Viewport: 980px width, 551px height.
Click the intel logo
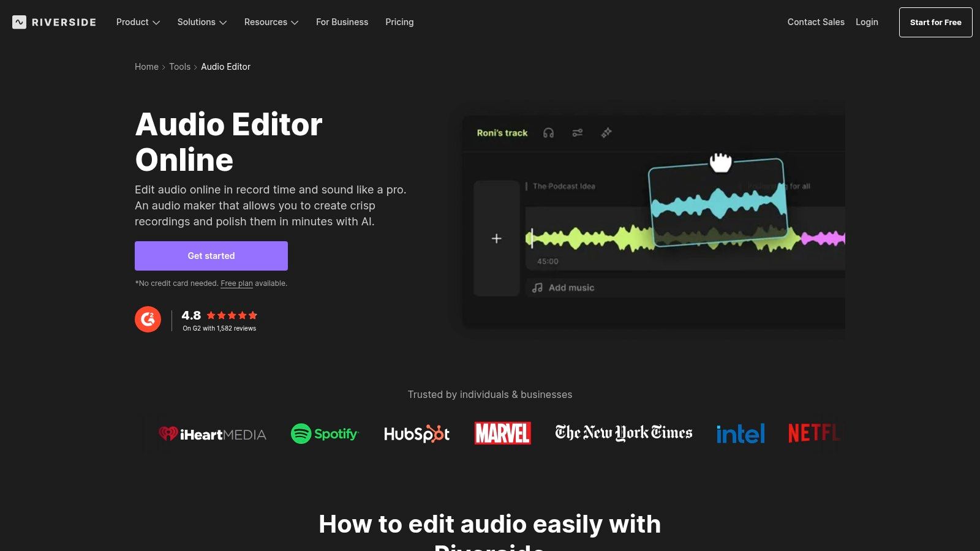coord(741,433)
